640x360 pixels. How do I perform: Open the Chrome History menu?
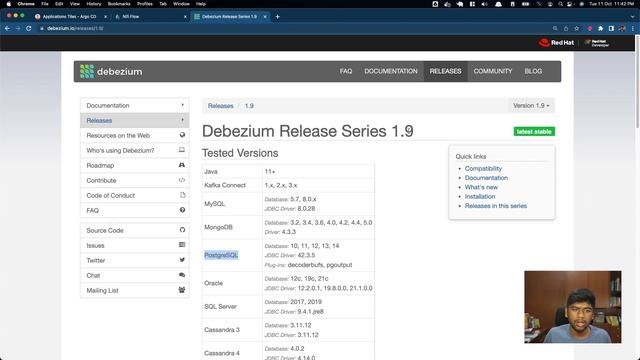[x=93, y=4]
